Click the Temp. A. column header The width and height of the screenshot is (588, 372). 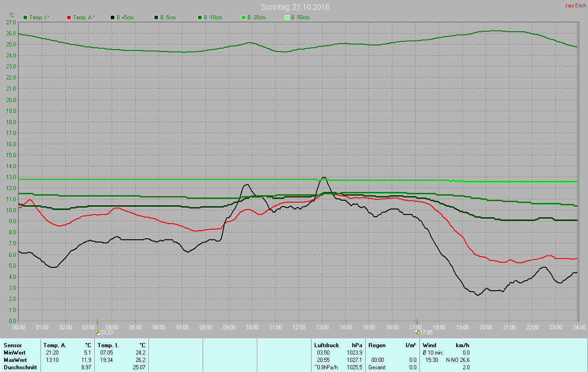(55, 345)
